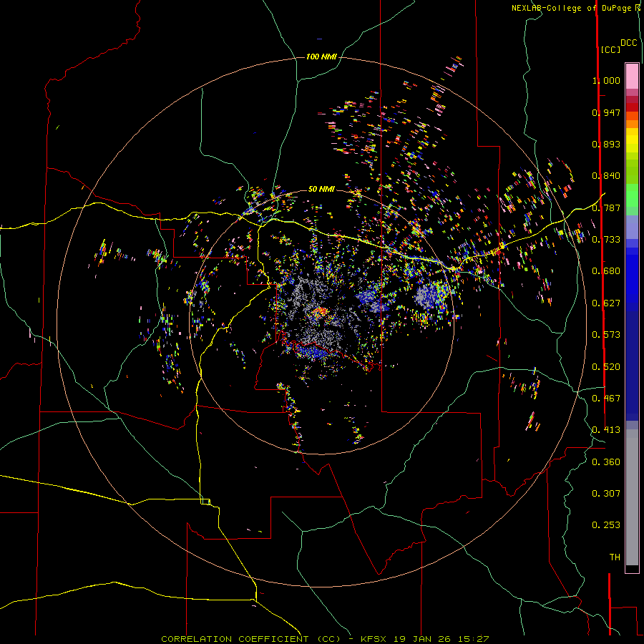
Task: Click the 0.520 scale value
Action: [x=606, y=367]
